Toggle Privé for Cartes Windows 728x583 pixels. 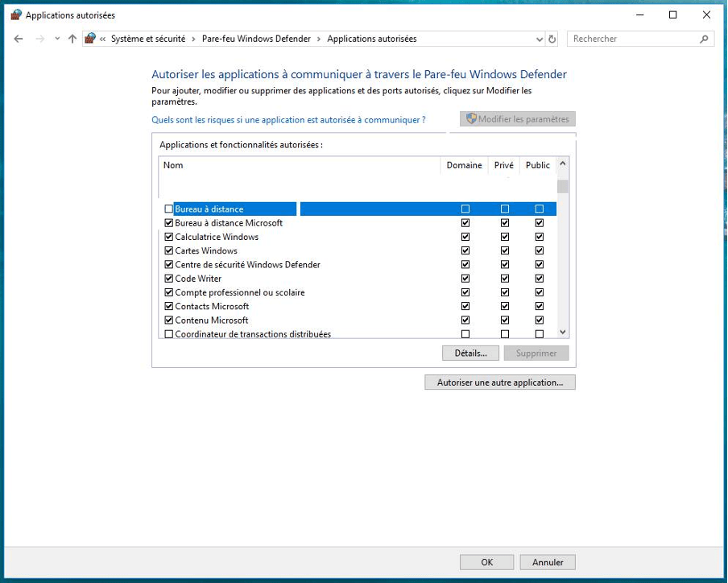[504, 250]
